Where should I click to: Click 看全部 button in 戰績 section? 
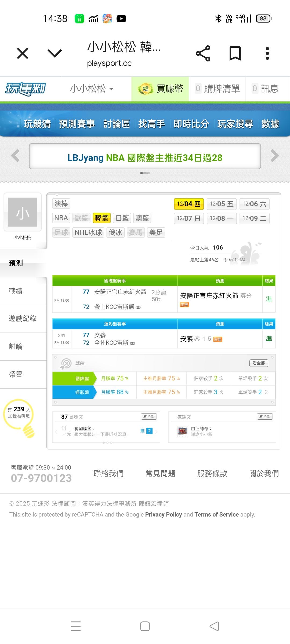pyautogui.click(x=259, y=363)
